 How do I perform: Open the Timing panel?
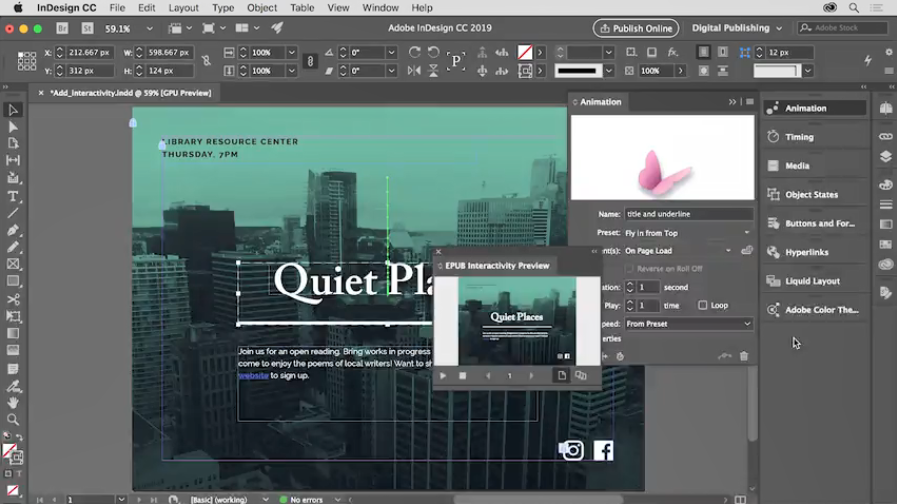point(799,137)
